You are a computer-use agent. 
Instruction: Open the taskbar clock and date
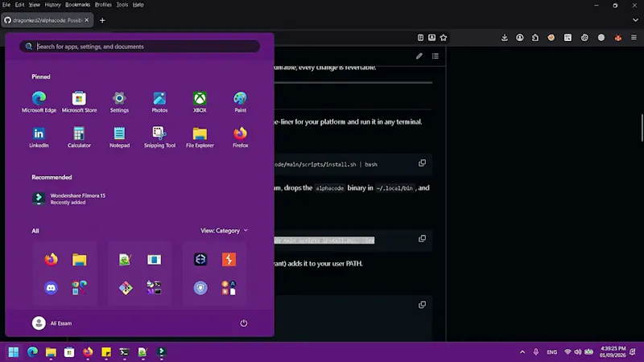pos(613,352)
